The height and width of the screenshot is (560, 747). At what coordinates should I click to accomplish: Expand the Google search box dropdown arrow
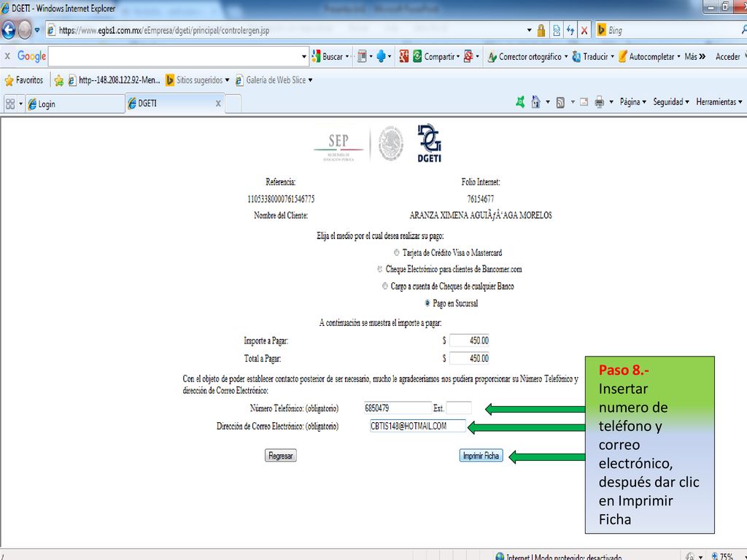304,57
